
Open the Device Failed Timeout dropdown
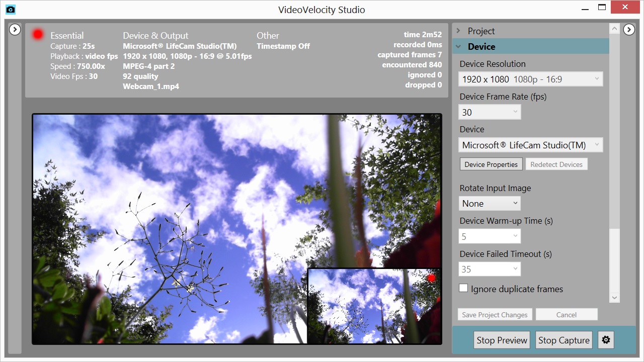[x=490, y=269]
